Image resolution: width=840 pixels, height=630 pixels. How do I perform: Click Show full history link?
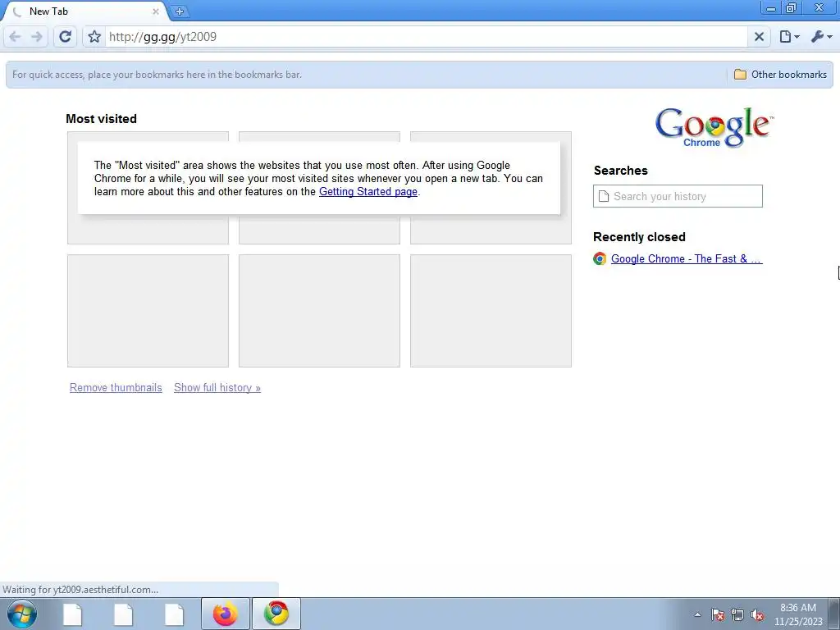(x=217, y=387)
